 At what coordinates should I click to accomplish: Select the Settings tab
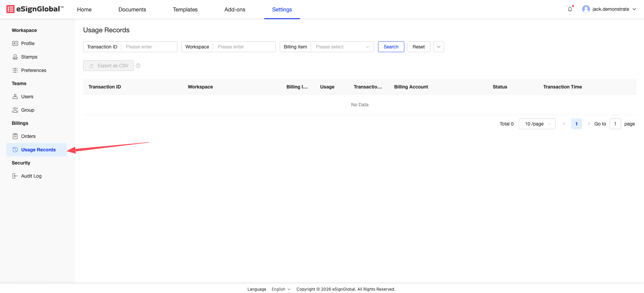pos(282,9)
